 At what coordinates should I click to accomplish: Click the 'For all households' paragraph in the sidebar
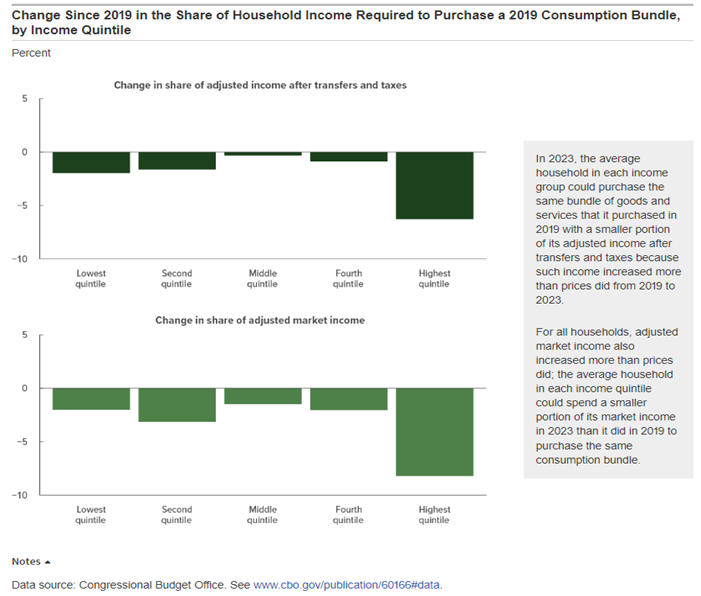(607, 395)
